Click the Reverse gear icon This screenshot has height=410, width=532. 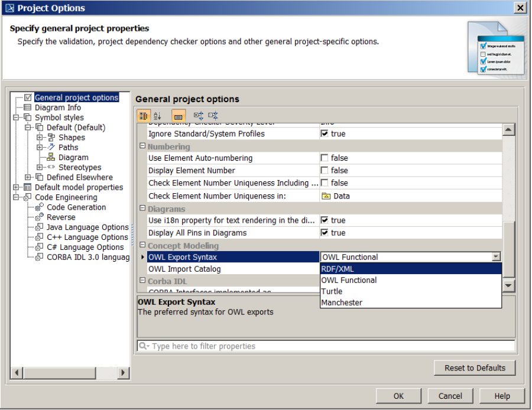click(40, 217)
